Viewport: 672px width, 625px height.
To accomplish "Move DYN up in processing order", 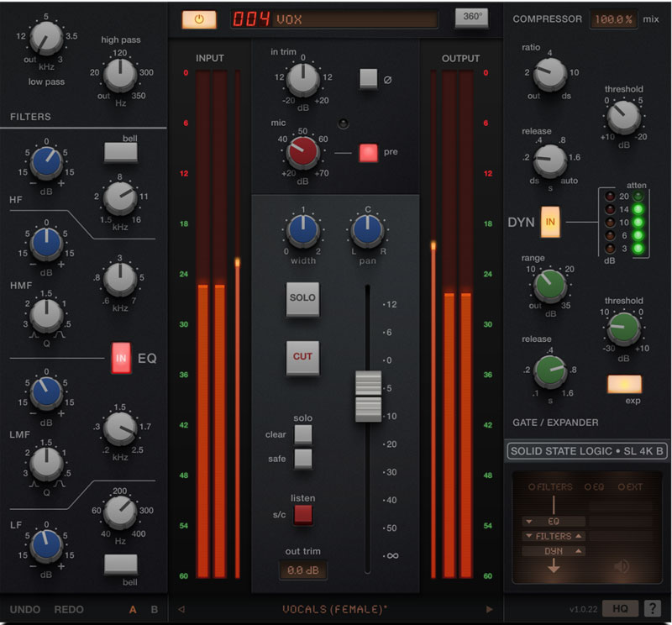I will tap(580, 551).
